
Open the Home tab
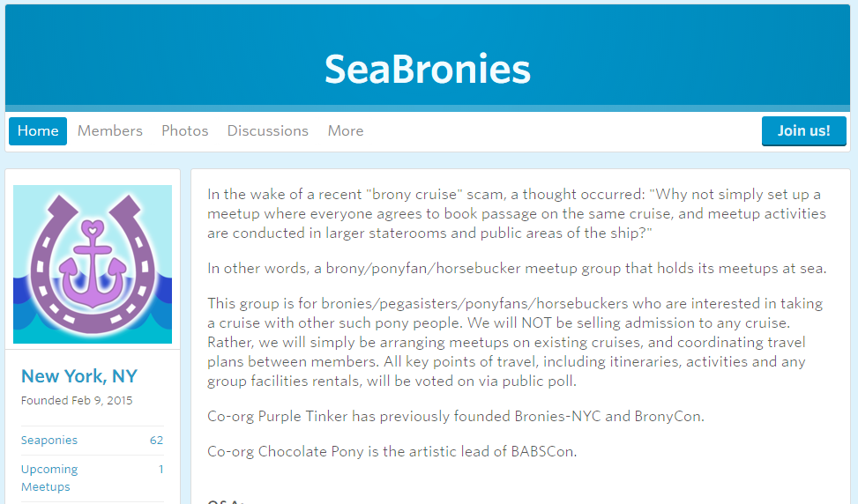point(38,130)
